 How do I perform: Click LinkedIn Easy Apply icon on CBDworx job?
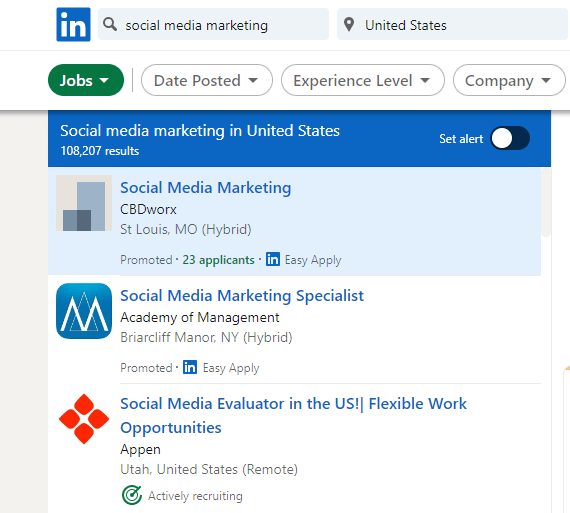pos(273,259)
